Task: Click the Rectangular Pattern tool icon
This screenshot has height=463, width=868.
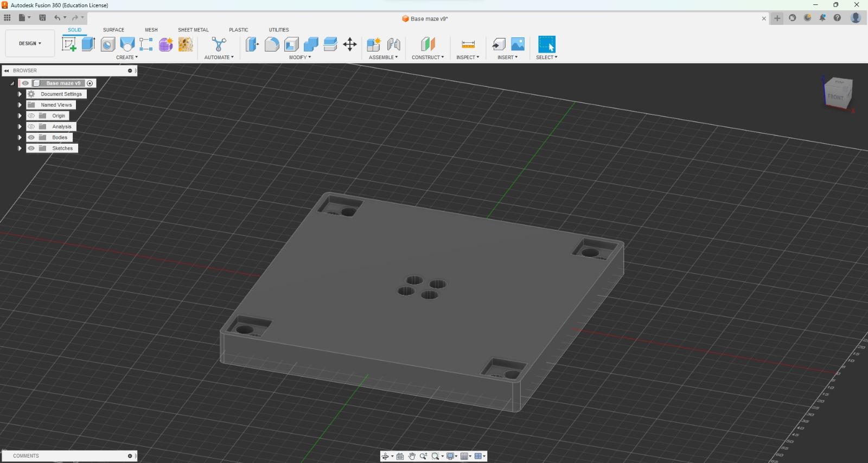Action: (x=146, y=44)
